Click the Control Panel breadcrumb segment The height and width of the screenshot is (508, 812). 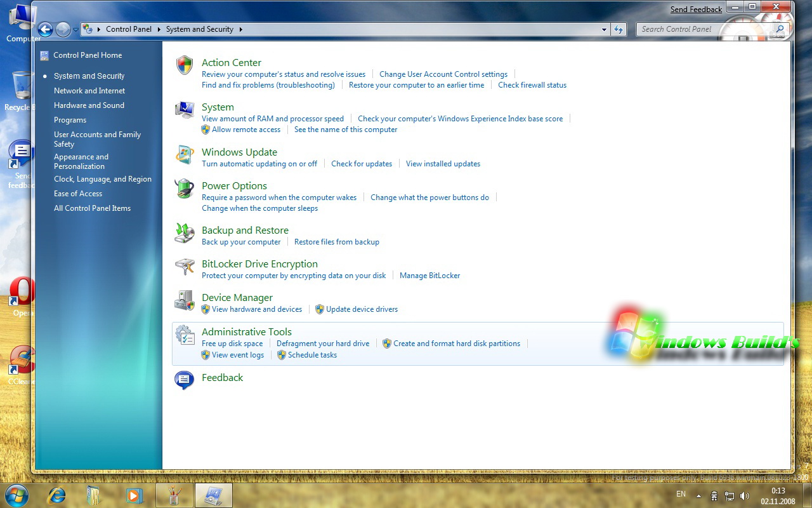tap(129, 29)
